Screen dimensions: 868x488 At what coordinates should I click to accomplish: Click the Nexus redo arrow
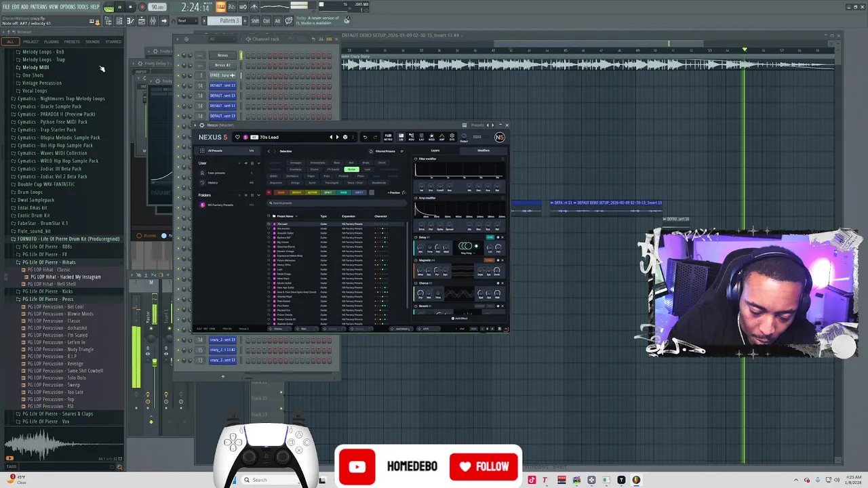(375, 137)
